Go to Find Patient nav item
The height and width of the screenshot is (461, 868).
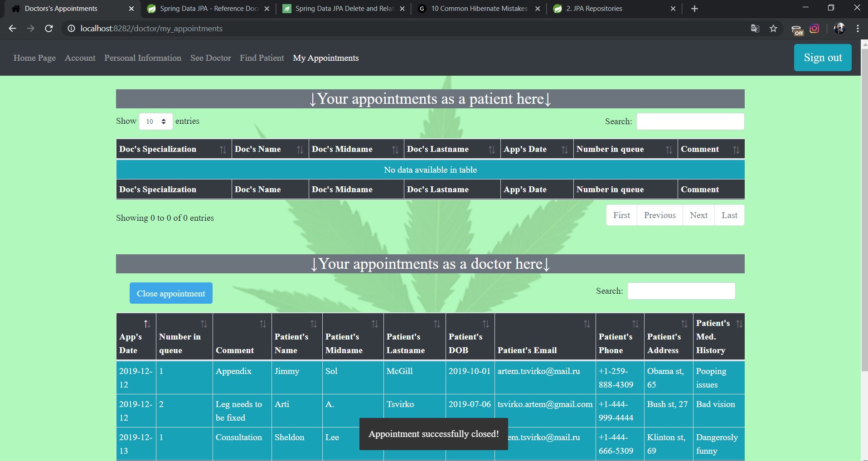click(x=262, y=58)
